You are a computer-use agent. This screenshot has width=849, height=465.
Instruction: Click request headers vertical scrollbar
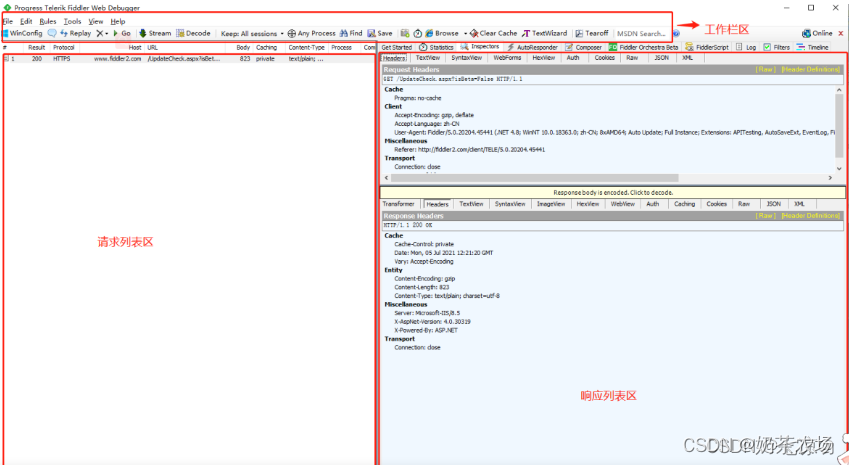tap(839, 127)
